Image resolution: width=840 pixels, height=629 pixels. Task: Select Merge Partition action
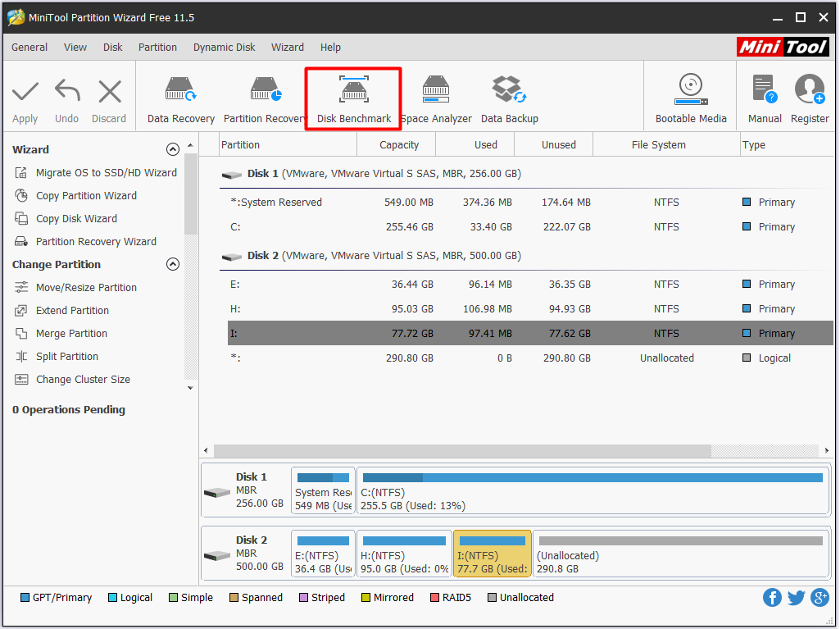click(x=71, y=333)
